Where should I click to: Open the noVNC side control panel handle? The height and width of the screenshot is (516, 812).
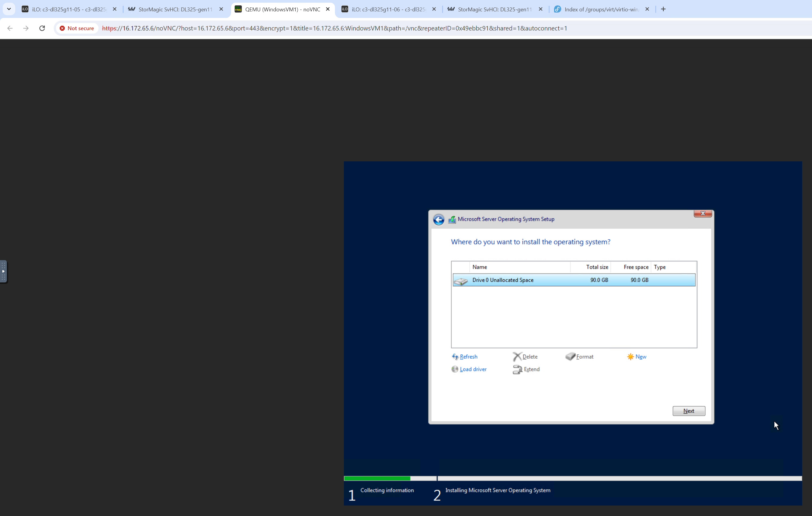(3, 271)
